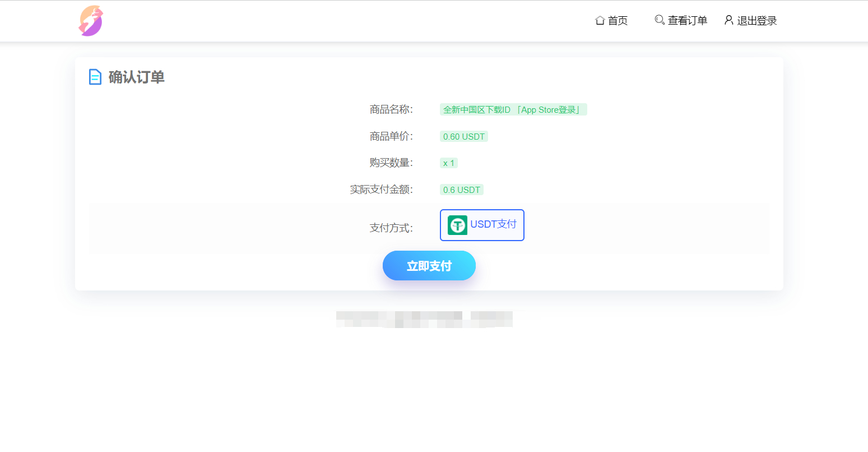Click the user icon beside 退出登录

[x=728, y=20]
